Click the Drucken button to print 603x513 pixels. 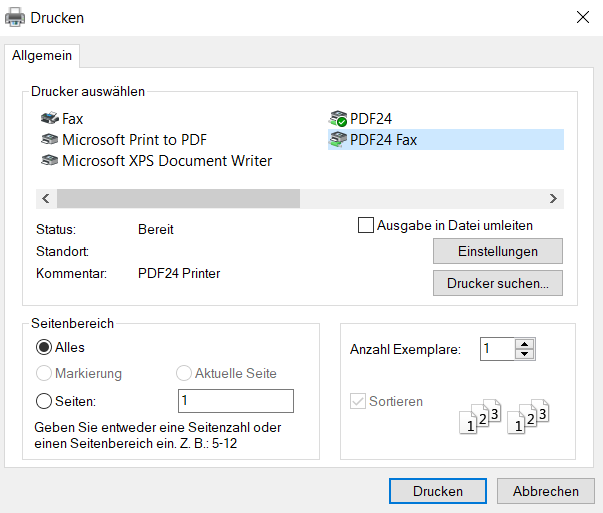(438, 491)
